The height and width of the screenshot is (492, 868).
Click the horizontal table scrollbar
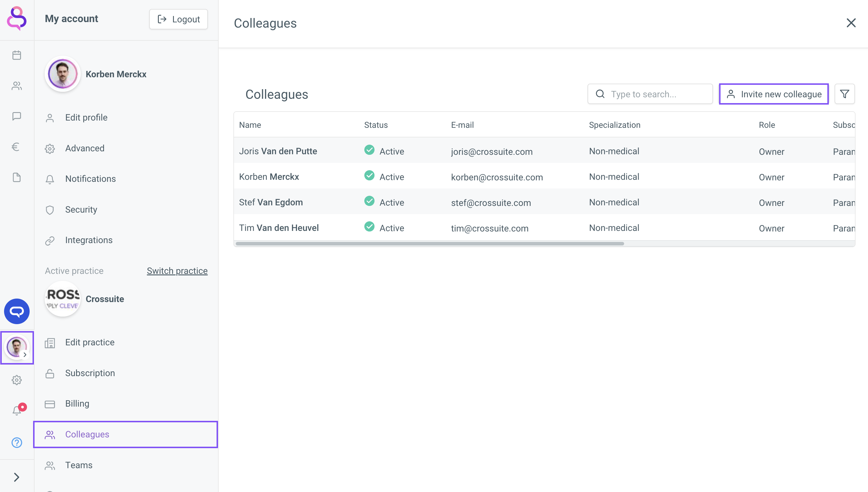click(429, 244)
